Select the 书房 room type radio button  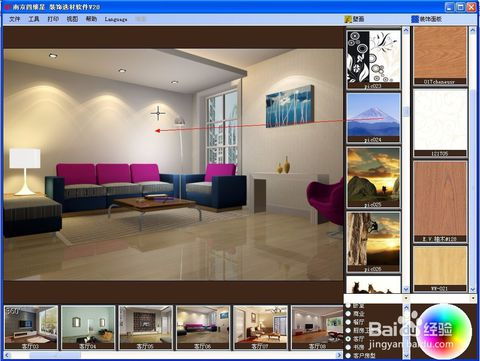(348, 347)
